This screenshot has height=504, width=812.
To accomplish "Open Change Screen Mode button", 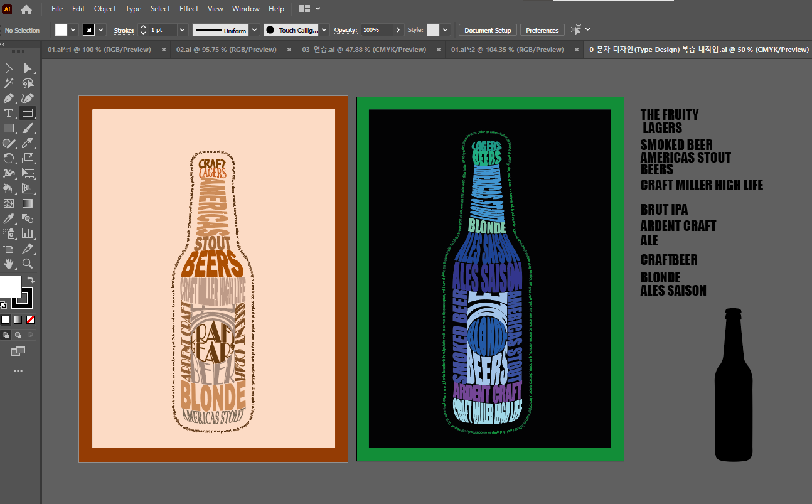I will coord(18,351).
